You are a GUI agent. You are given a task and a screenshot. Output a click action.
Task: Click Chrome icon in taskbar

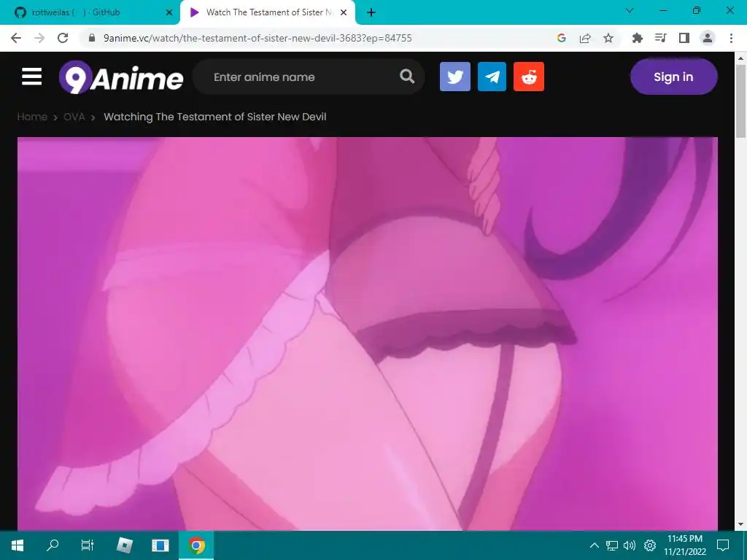[196, 545]
